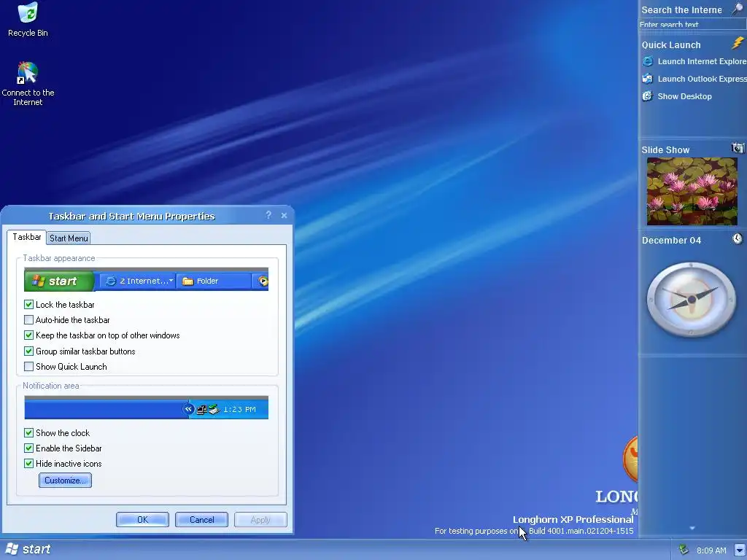Click the 8:09 AM taskbar clock

coord(711,551)
